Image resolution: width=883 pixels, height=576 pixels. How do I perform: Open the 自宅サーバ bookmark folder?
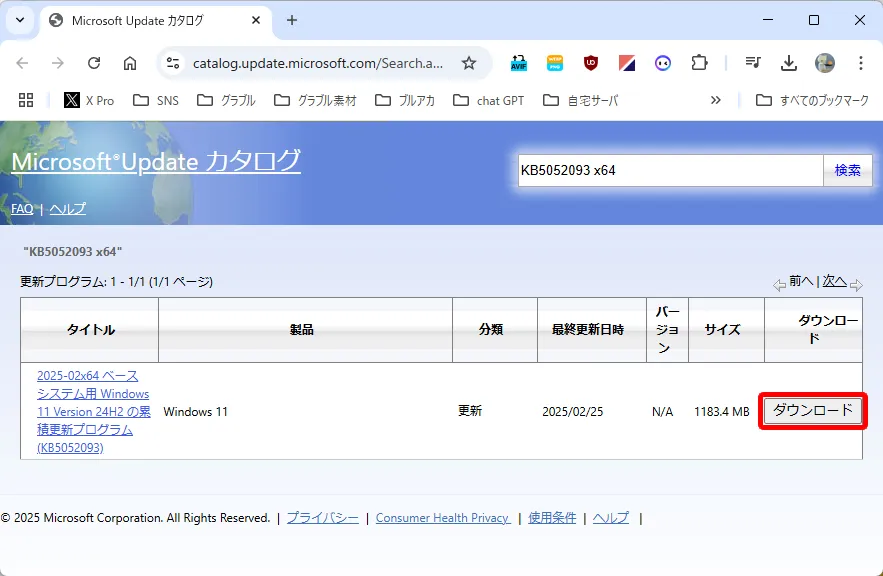pos(581,100)
